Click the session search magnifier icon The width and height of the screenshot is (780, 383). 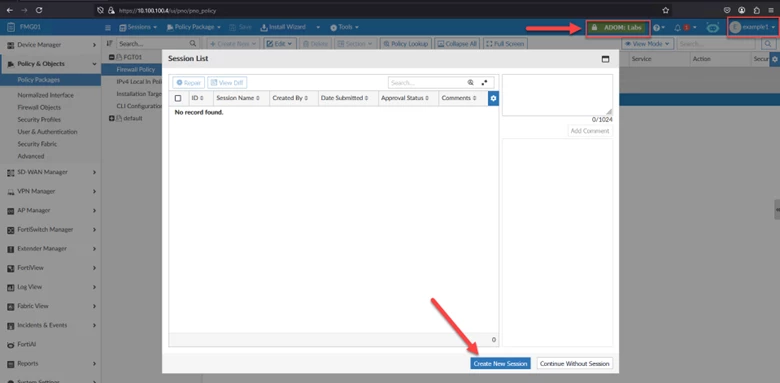pos(471,83)
